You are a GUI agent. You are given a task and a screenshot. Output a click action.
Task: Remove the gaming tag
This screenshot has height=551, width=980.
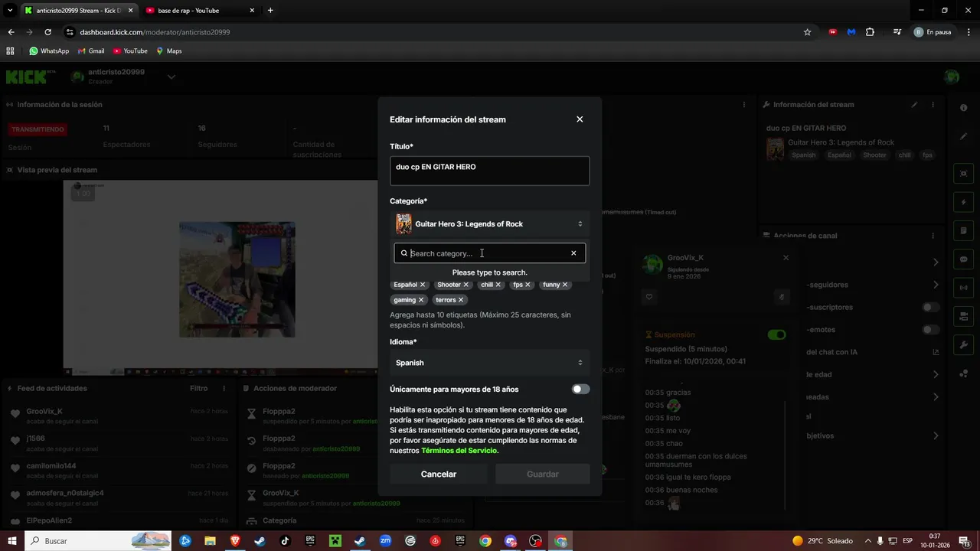pos(421,300)
